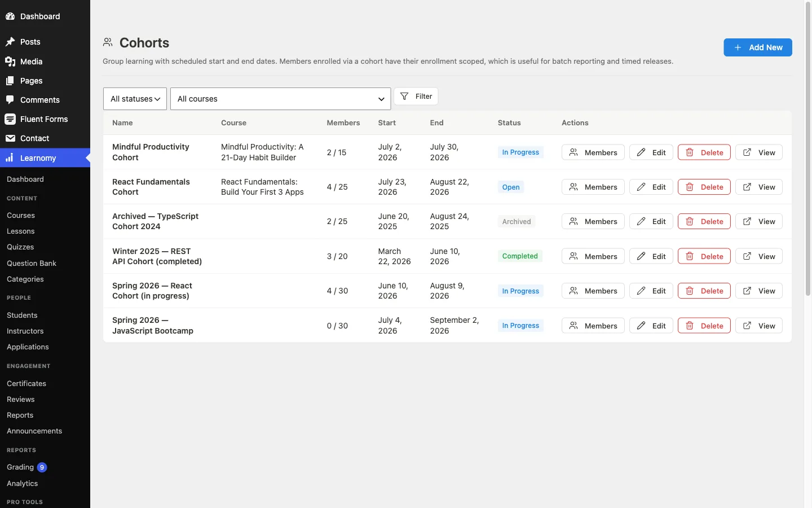Delete the Winter 2025 REST API Cohort
The image size is (812, 508).
pyautogui.click(x=704, y=256)
